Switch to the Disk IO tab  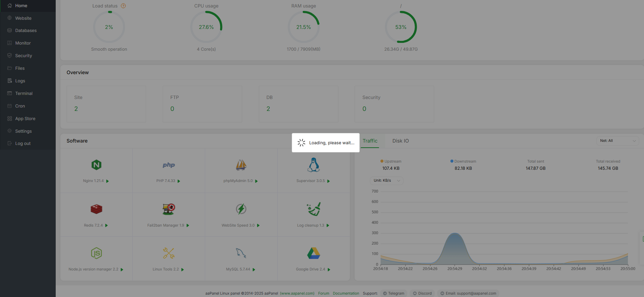[x=400, y=141]
